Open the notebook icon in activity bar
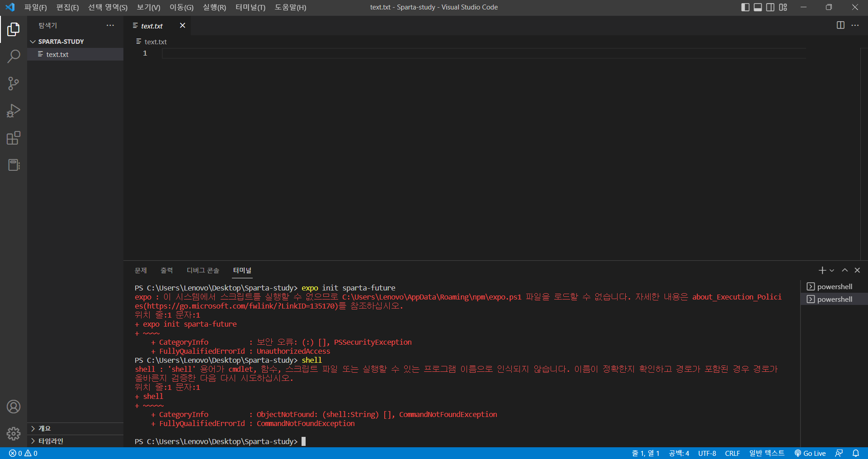This screenshot has height=459, width=868. [x=14, y=165]
